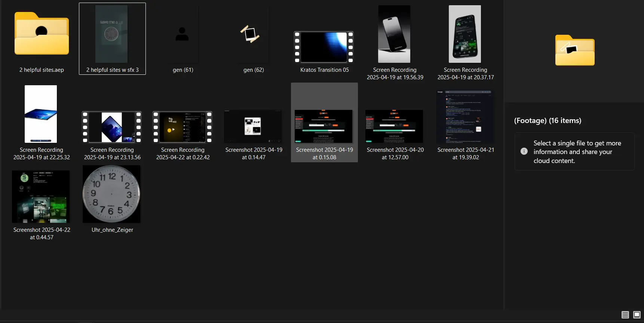Image resolution: width=644 pixels, height=323 pixels.
Task: Open the 2 helpful sites.aep folder
Action: tap(42, 34)
